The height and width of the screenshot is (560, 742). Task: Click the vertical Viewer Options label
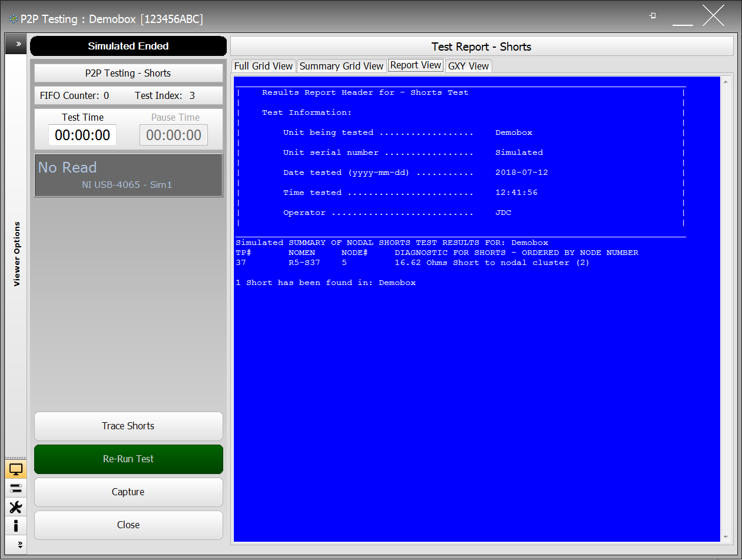pos(17,254)
